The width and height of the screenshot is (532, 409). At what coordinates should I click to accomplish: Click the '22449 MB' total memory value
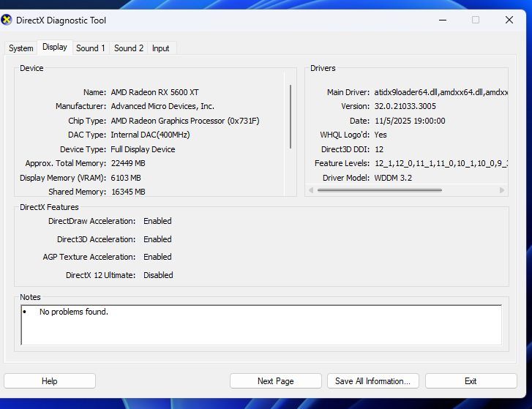point(128,163)
